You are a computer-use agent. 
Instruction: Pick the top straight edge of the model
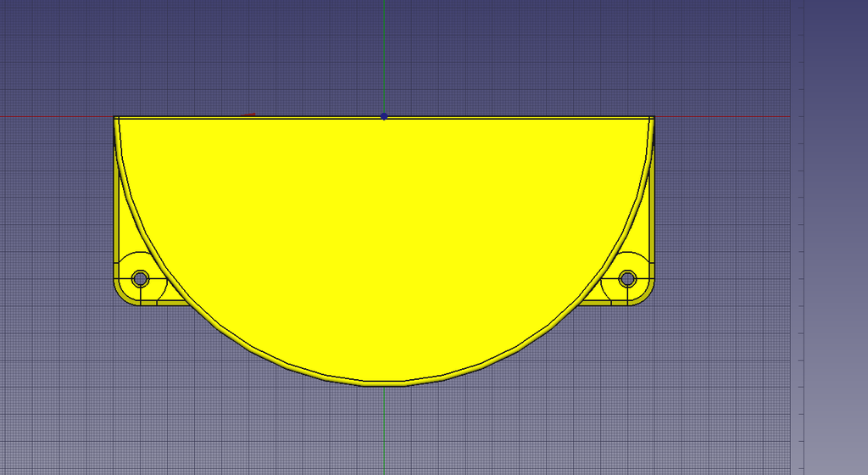pos(384,117)
